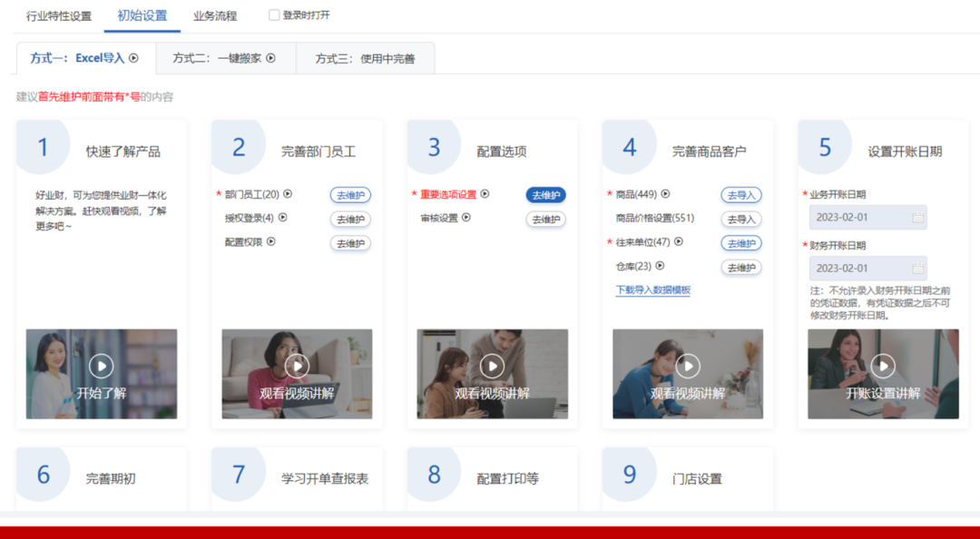Select the 方式二：一键搬家 tab
Viewport: 980px width, 539px height.
tap(223, 56)
